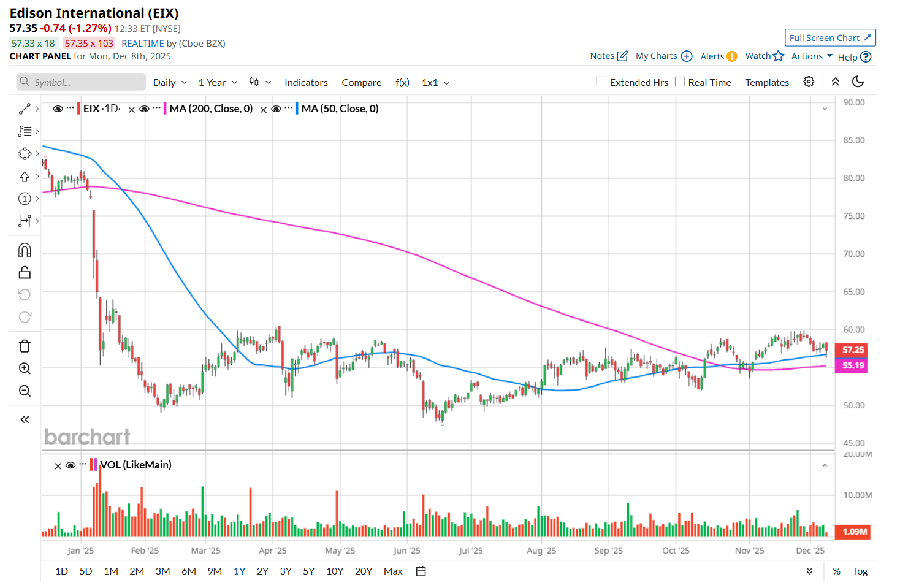Open the Actions dropdown menu
This screenshot has height=588, width=900.
coord(812,56)
